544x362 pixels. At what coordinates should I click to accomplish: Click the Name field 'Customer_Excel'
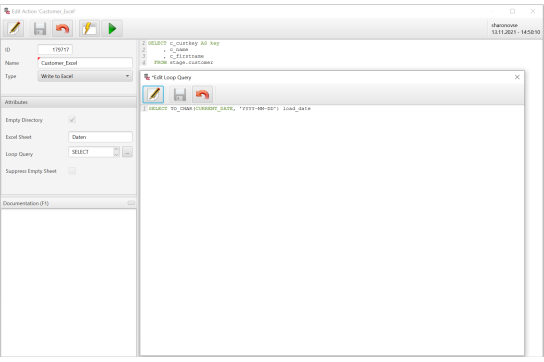click(x=85, y=63)
